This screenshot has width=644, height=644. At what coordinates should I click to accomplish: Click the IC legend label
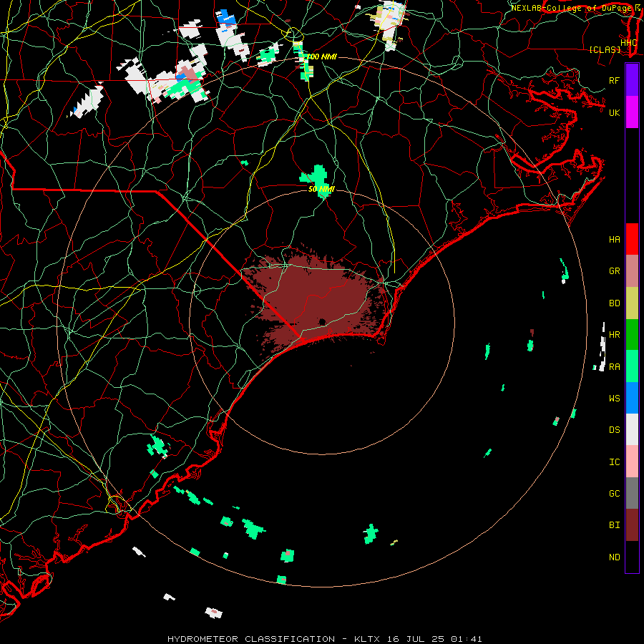(614, 462)
